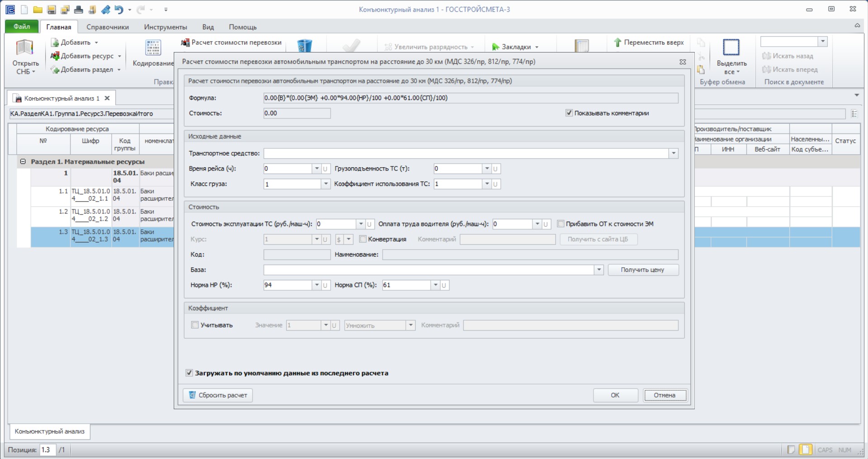
Task: Switch to the Справочники ribbon tab
Action: click(108, 27)
